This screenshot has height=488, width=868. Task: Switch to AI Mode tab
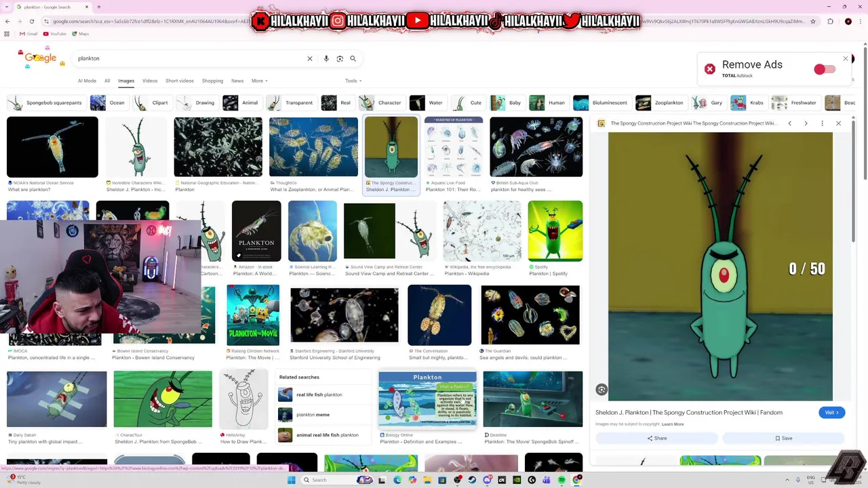87,81
